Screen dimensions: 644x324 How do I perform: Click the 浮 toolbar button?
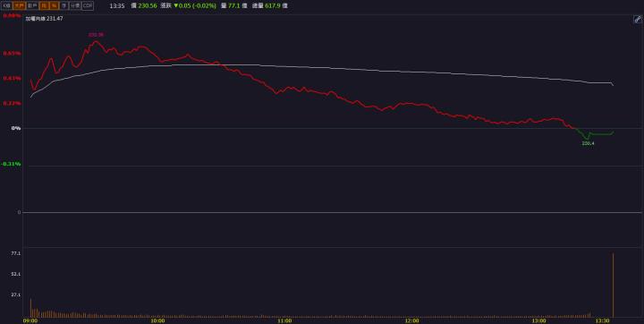(x=64, y=5)
